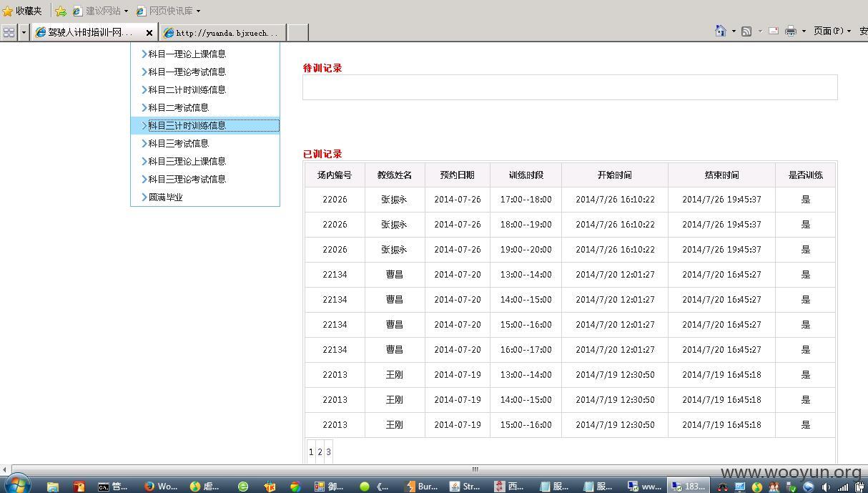868x493 pixels.
Task: Click the Read Mail envelope icon
Action: pyautogui.click(x=774, y=31)
